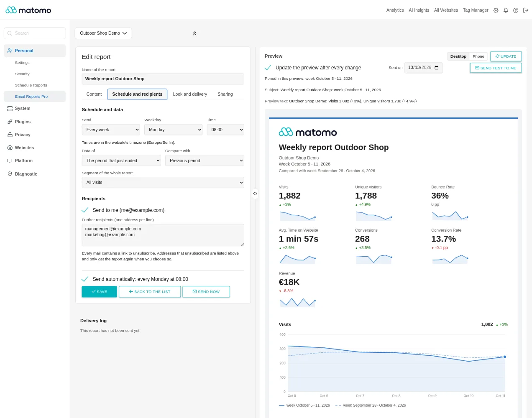Click the Privacy lock icon in sidebar
This screenshot has height=418, width=532.
click(x=10, y=135)
